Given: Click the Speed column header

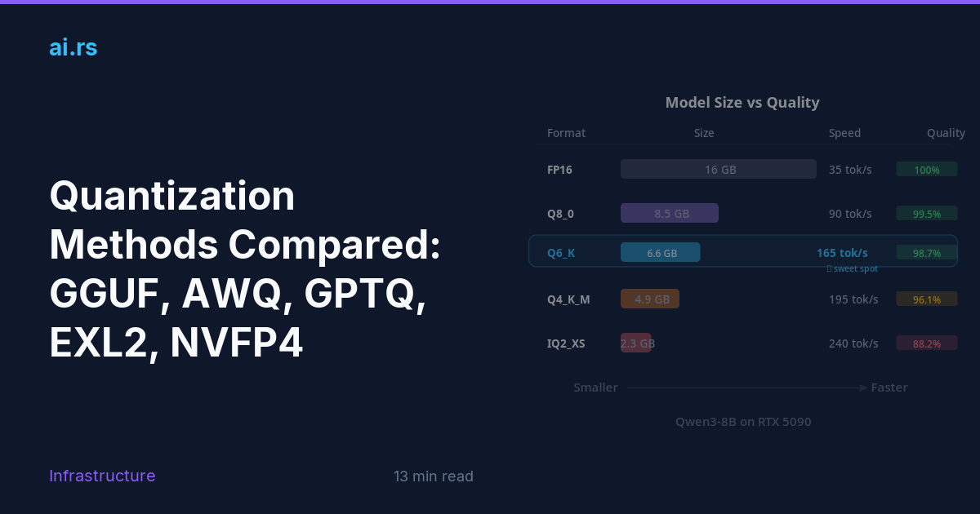Looking at the screenshot, I should [844, 133].
